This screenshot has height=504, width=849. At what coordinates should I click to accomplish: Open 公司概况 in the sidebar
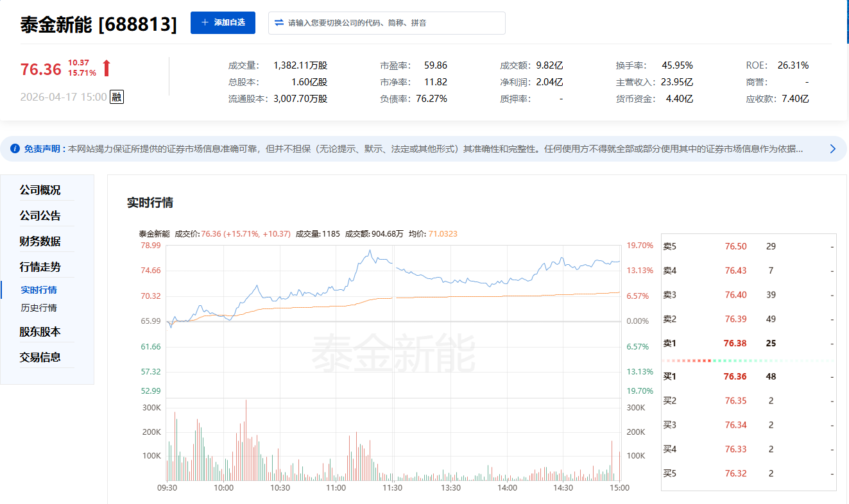(x=40, y=190)
